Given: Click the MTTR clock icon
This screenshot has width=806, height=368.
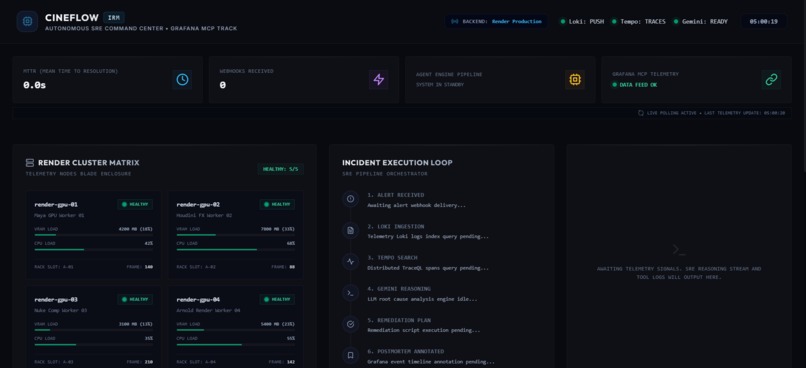Looking at the screenshot, I should (x=182, y=80).
